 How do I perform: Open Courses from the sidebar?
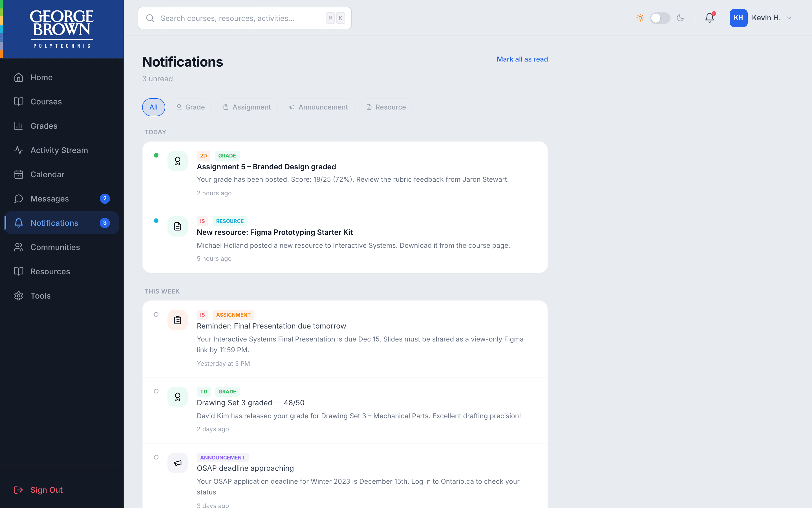coord(62,102)
